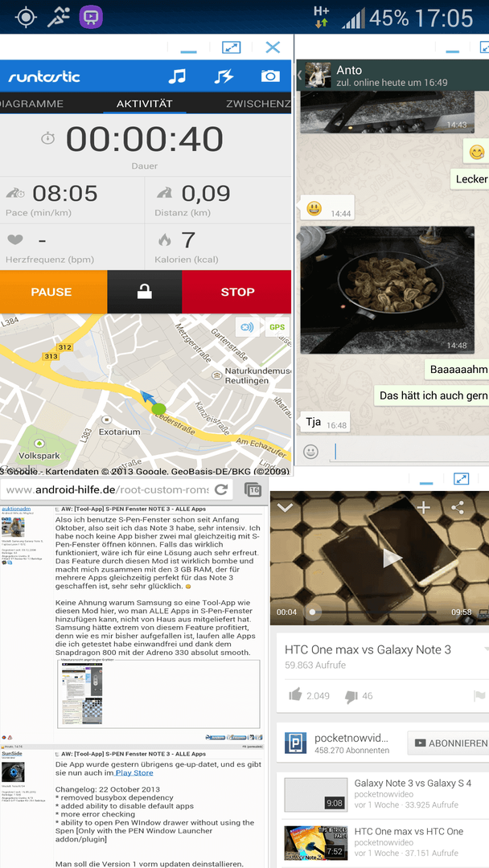Open the Runtastic camera icon
Image resolution: width=489 pixels, height=868 pixels.
[x=270, y=76]
